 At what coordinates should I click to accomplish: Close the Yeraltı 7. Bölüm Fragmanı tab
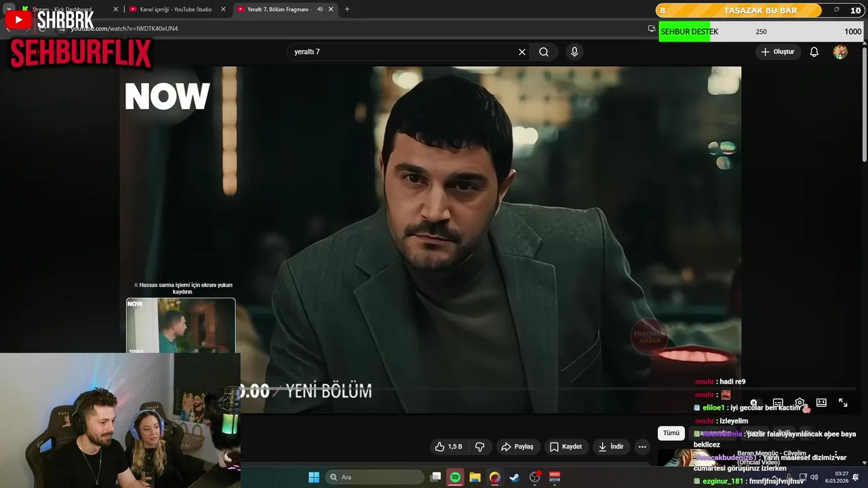[x=331, y=9]
